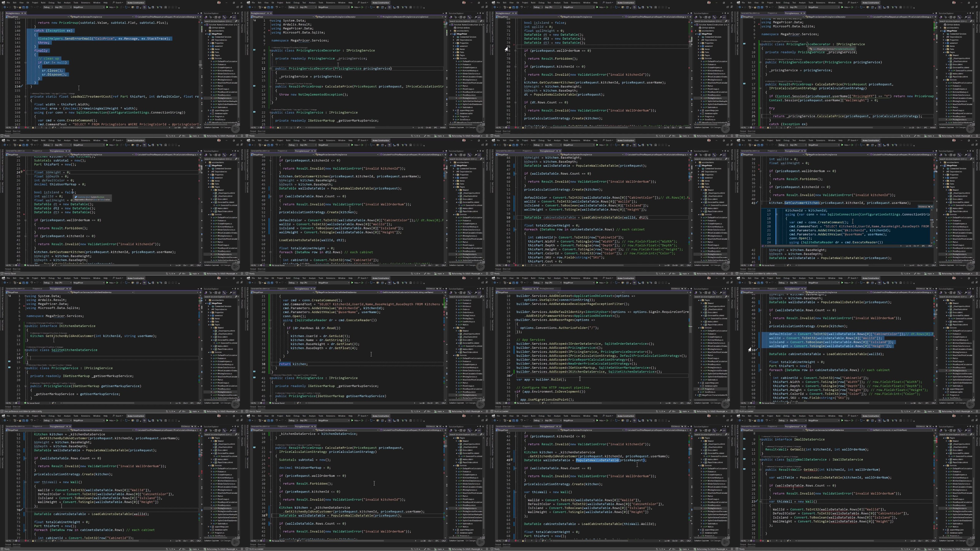The height and width of the screenshot is (551, 980).
Task: Click vertical scrollbar thumb in catch-block editor
Action: (201, 64)
